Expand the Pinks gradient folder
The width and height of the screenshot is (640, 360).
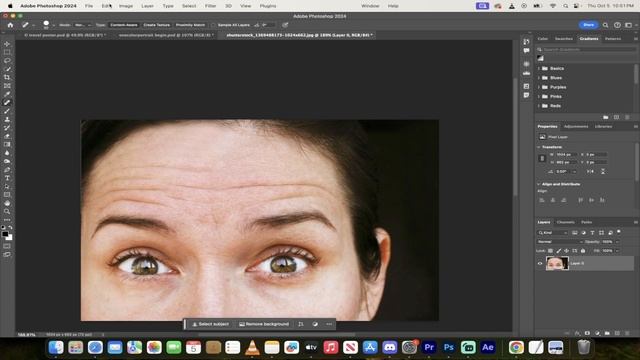coord(539,96)
